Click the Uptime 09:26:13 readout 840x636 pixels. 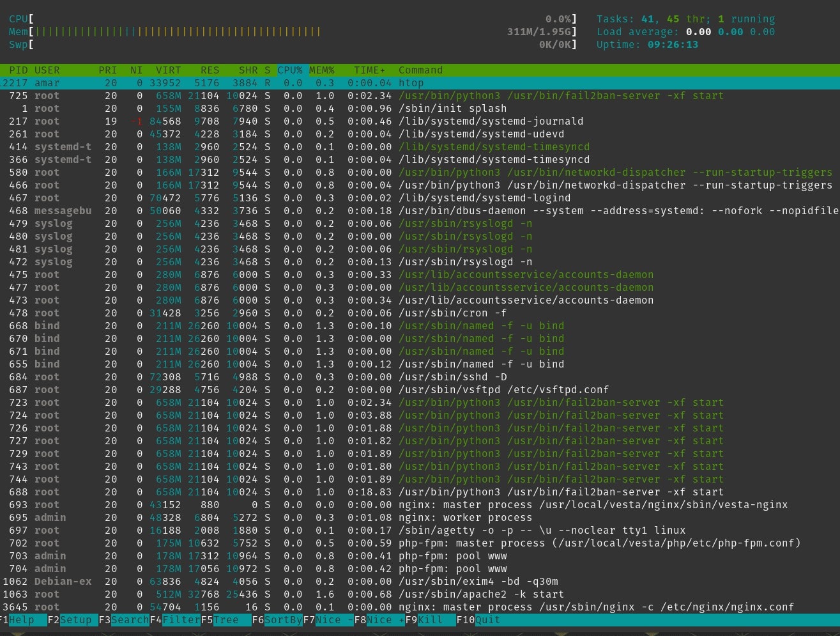click(x=647, y=45)
